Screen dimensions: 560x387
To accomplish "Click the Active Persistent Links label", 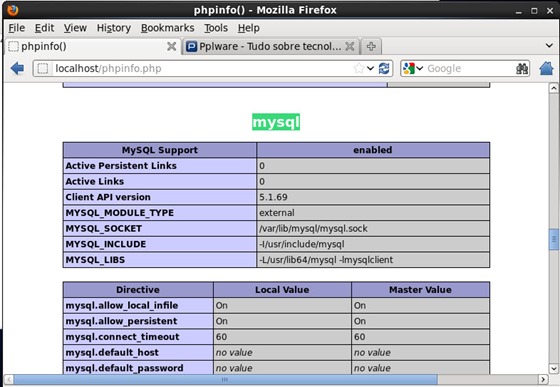I will tap(121, 166).
